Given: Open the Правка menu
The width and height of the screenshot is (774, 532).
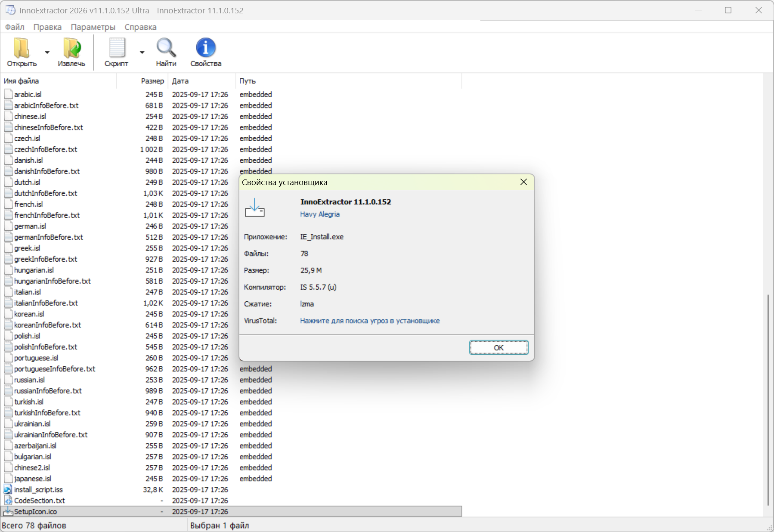Looking at the screenshot, I should tap(47, 27).
